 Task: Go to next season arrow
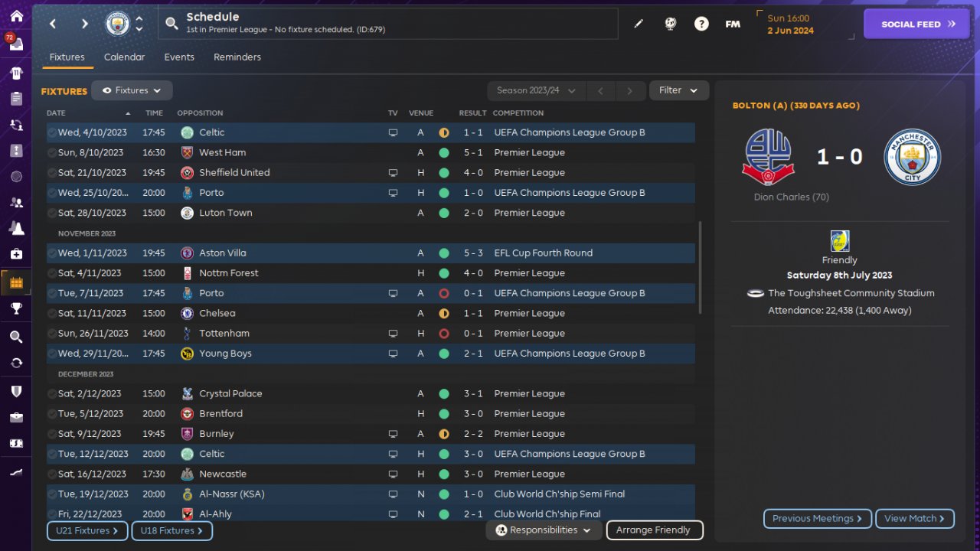[630, 91]
